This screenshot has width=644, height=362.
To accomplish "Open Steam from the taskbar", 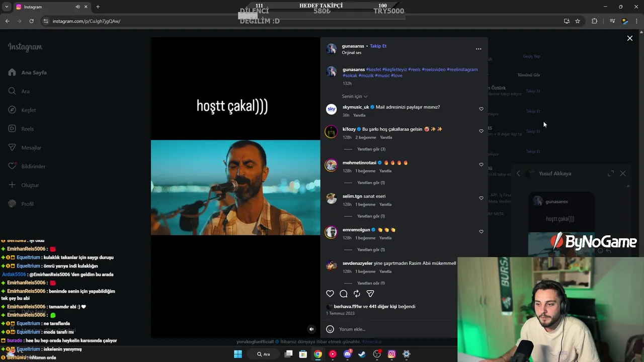I will tap(362, 354).
